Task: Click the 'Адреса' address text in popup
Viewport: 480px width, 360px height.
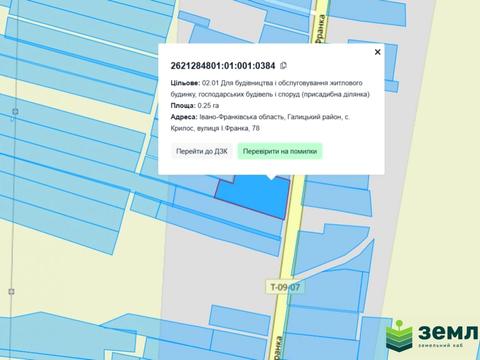Action: click(x=260, y=123)
